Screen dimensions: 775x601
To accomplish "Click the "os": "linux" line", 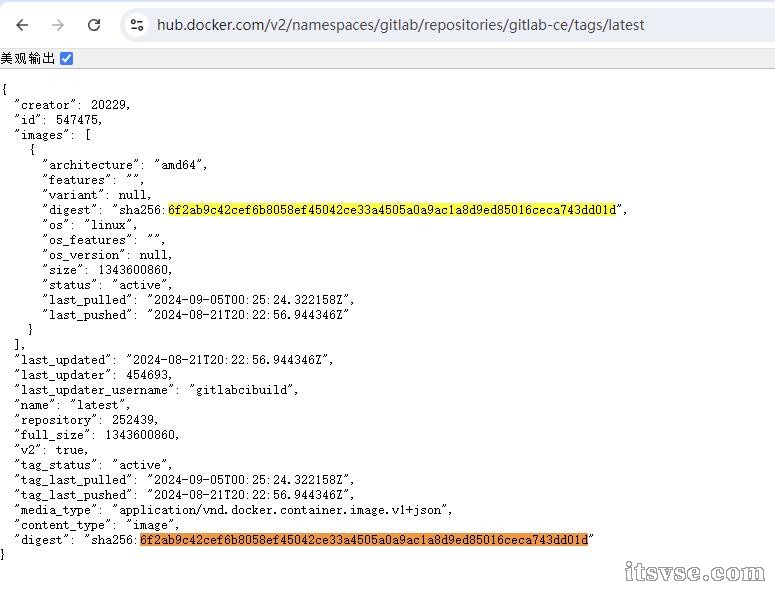I will (89, 225).
